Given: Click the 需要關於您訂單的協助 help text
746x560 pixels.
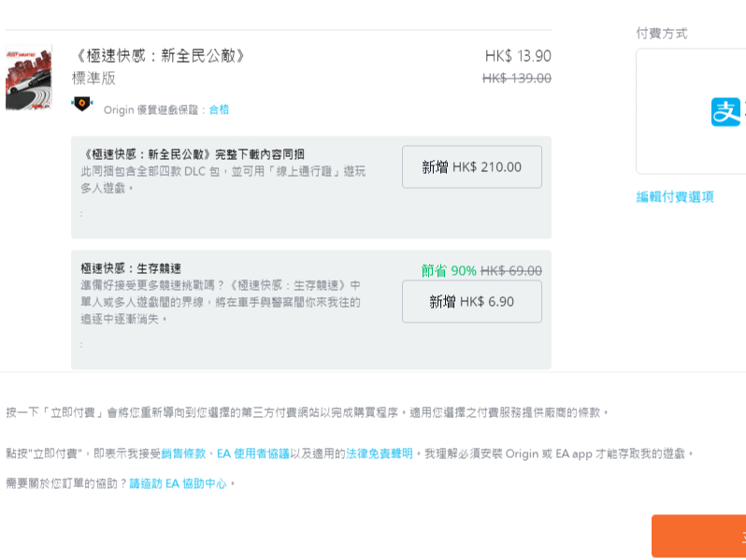Looking at the screenshot, I should pyautogui.click(x=66, y=484).
